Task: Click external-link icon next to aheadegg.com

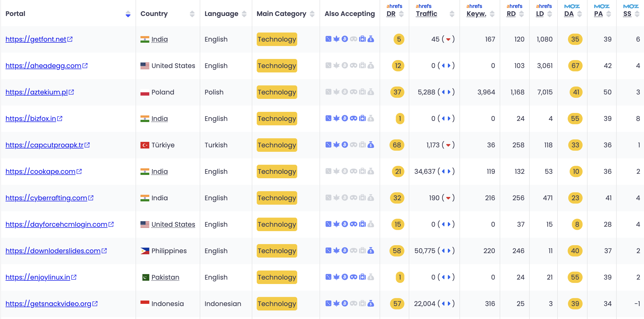Action: pos(85,66)
